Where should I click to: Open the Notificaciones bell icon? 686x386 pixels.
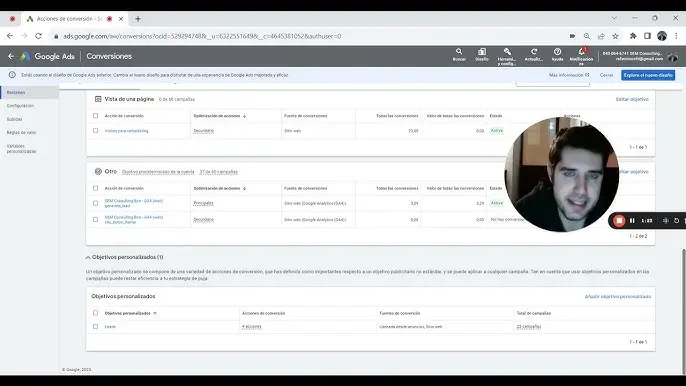pos(581,56)
